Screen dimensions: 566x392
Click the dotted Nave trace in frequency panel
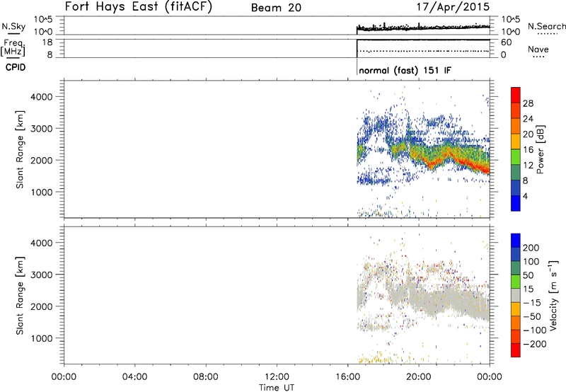tap(424, 51)
